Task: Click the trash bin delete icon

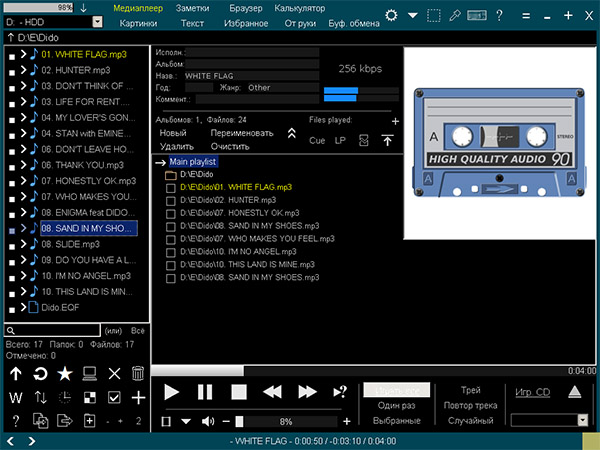Action: pyautogui.click(x=138, y=374)
